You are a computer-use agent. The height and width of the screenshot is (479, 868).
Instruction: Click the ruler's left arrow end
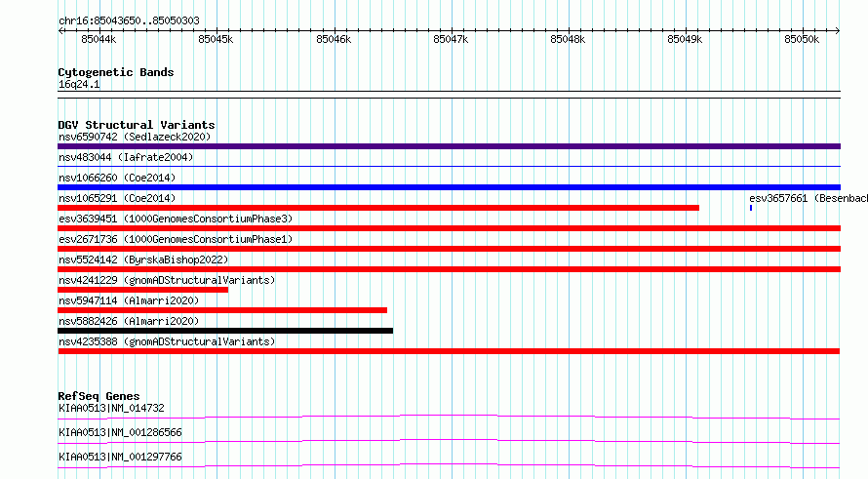(x=60, y=31)
